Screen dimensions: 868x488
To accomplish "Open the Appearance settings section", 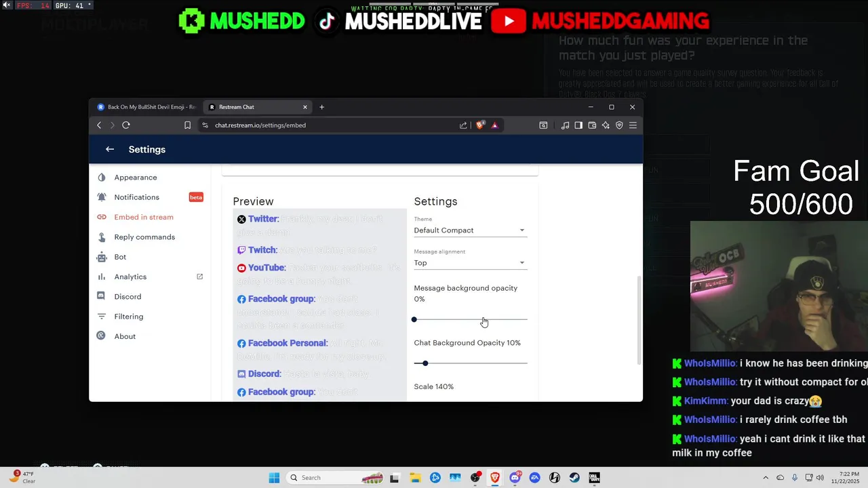I will click(135, 178).
